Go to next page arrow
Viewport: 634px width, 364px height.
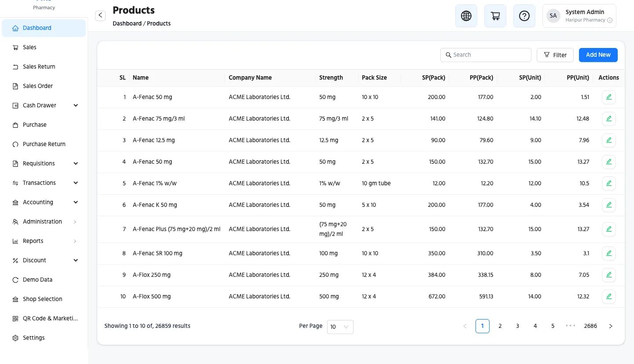pyautogui.click(x=611, y=326)
